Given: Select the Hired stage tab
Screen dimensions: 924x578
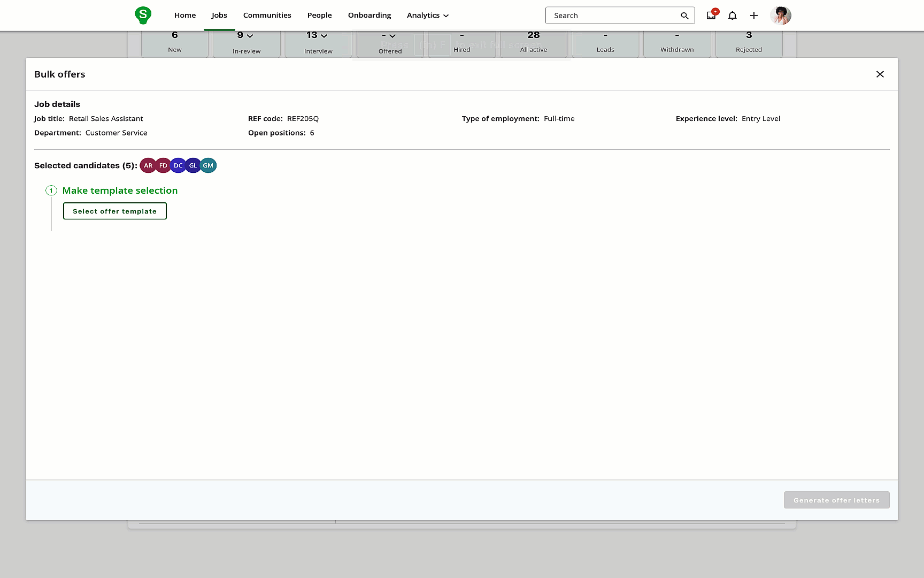Looking at the screenshot, I should (462, 43).
